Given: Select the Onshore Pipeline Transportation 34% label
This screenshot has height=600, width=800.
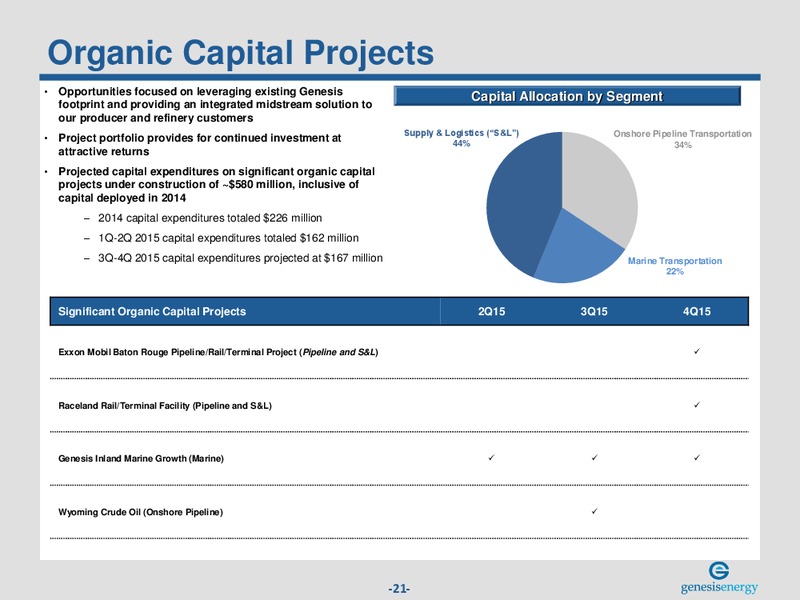Looking at the screenshot, I should click(682, 139).
